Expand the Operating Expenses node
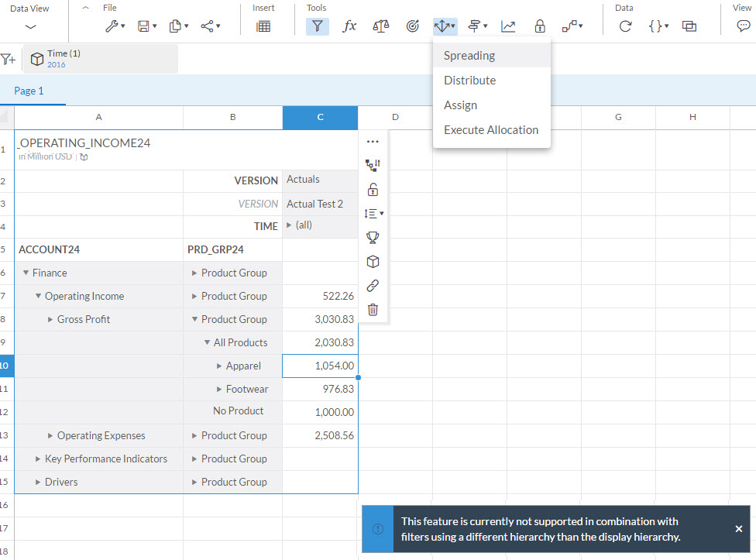Screen dimensions: 756x560 50,435
